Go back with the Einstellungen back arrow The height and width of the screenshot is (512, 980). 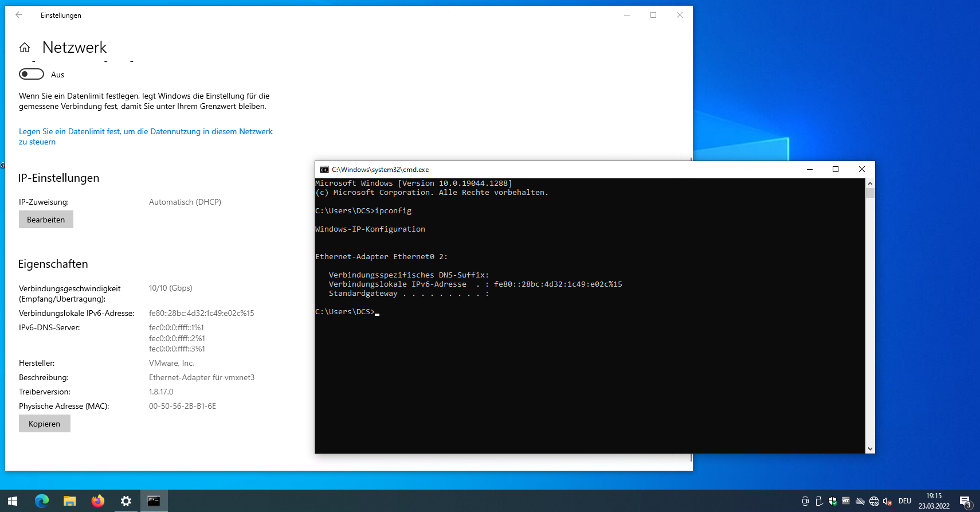point(19,15)
